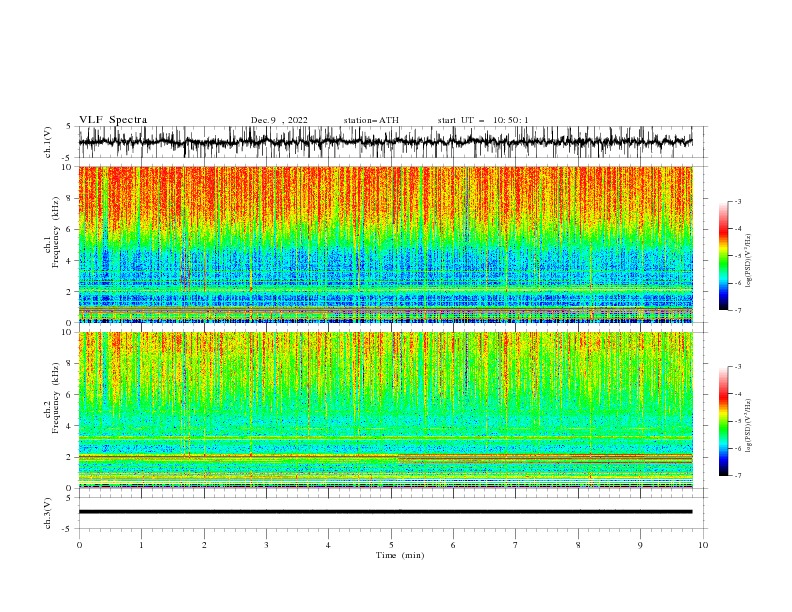The image size is (792, 612).
Task: Click time axis tick label "7"
Action: (x=516, y=545)
